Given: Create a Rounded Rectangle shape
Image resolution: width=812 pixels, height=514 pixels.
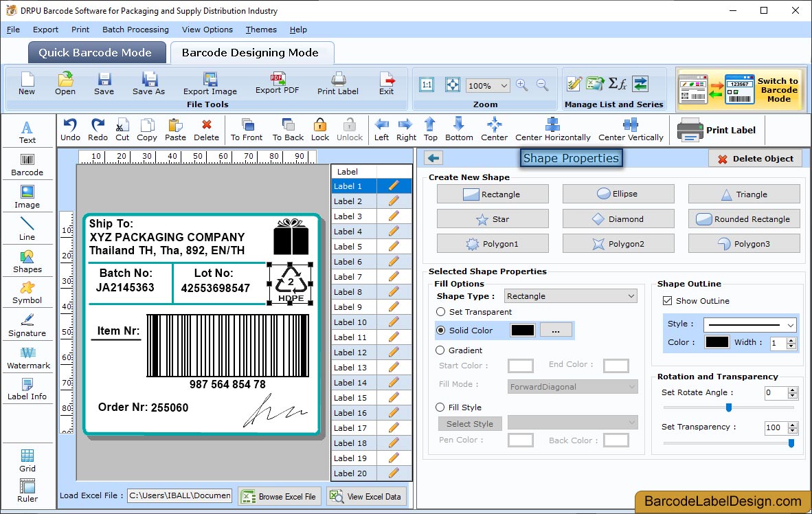Looking at the screenshot, I should click(743, 219).
